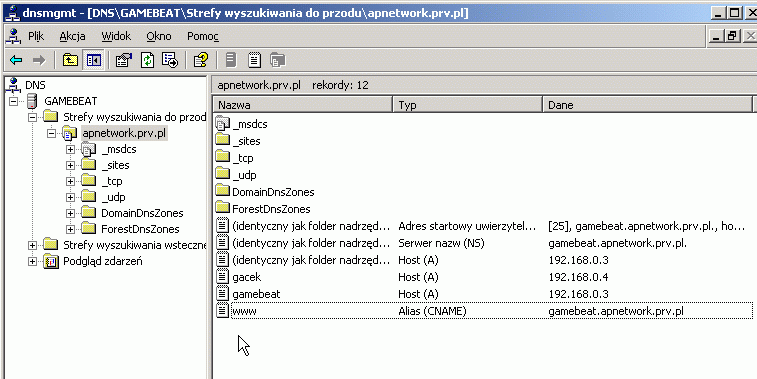Collapse Strefy wyszukiwania do przodu node

coord(32,117)
